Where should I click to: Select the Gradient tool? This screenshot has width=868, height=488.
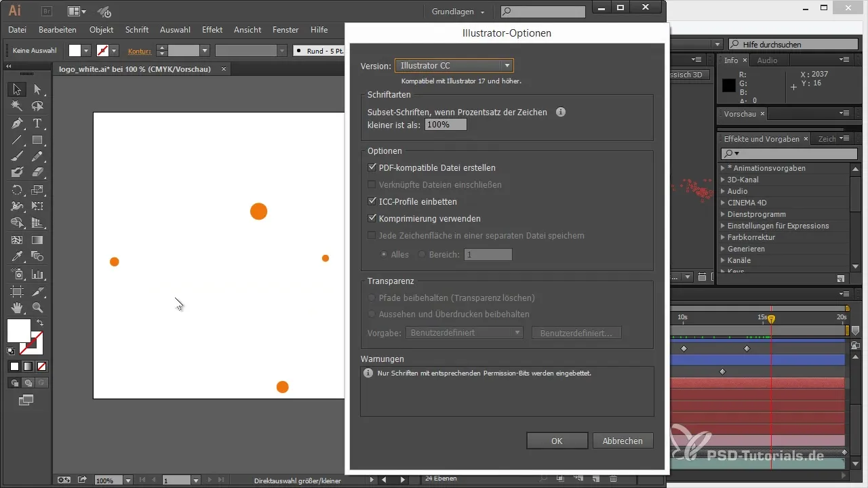coord(37,240)
